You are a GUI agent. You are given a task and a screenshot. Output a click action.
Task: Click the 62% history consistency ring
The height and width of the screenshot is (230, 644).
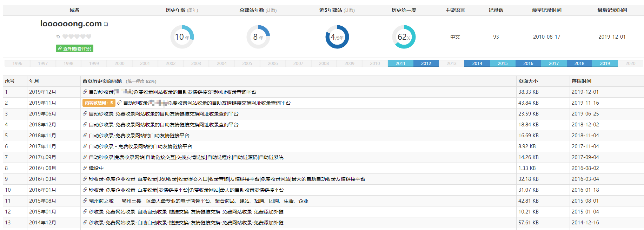pos(404,37)
